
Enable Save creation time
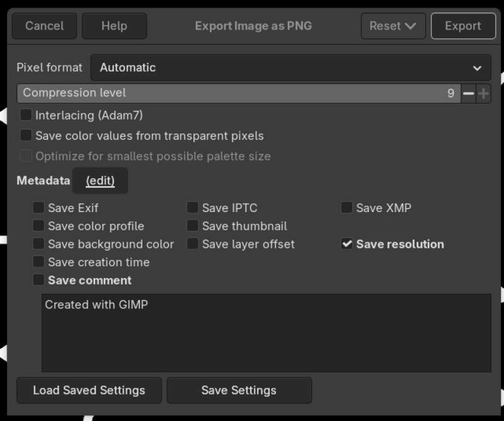click(x=38, y=262)
